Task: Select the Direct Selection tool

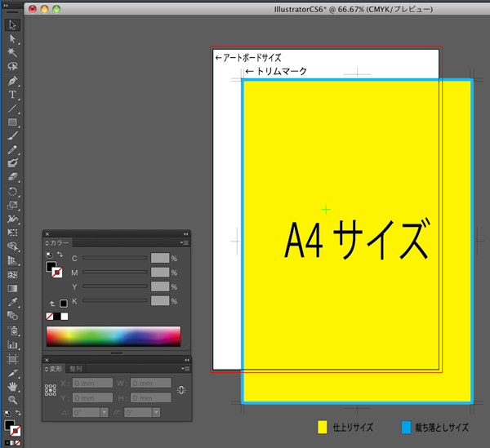Action: coord(13,39)
